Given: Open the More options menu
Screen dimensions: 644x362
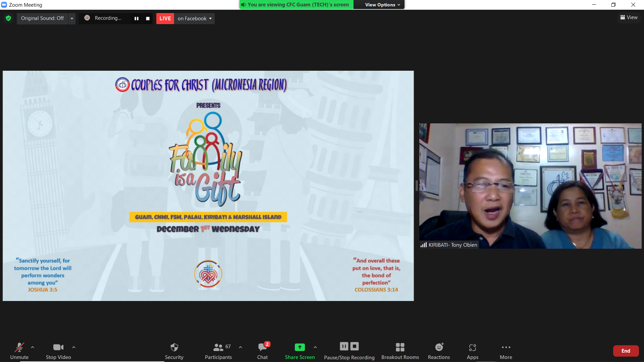Looking at the screenshot, I should click(506, 351).
